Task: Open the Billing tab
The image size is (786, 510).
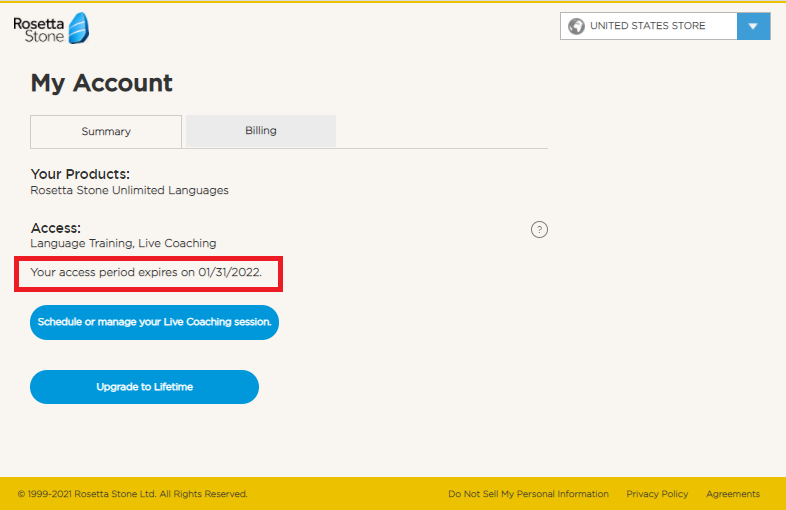Action: [261, 131]
